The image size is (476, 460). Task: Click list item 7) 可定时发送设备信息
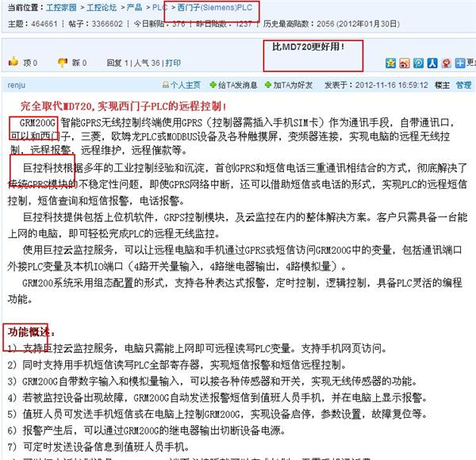pyautogui.click(x=98, y=447)
